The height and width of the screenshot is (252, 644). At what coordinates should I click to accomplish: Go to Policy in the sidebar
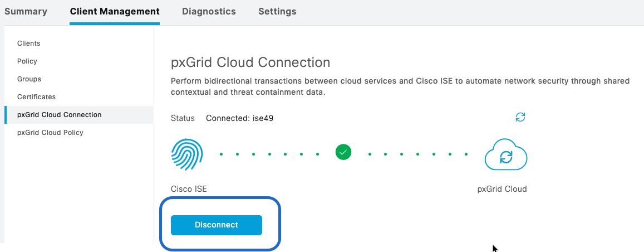tap(27, 61)
